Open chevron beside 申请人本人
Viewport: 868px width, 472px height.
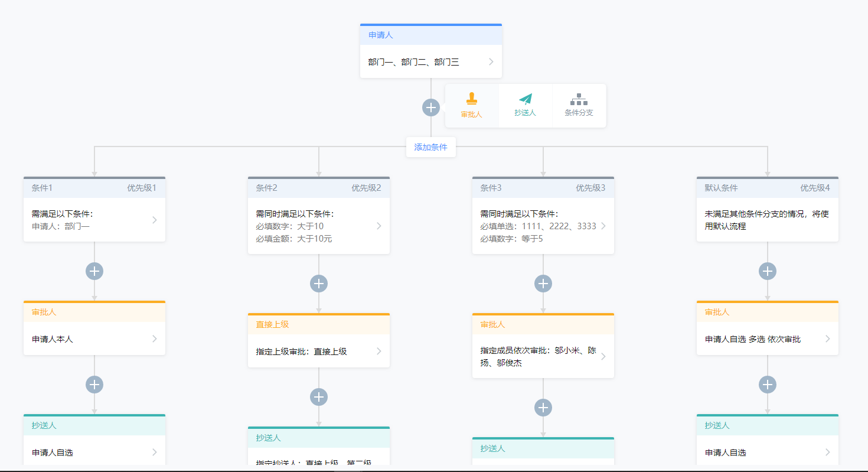(x=155, y=339)
